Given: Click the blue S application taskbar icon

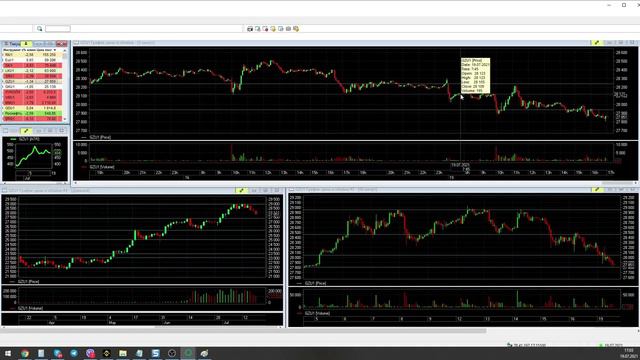Looking at the screenshot, I should pos(156,353).
